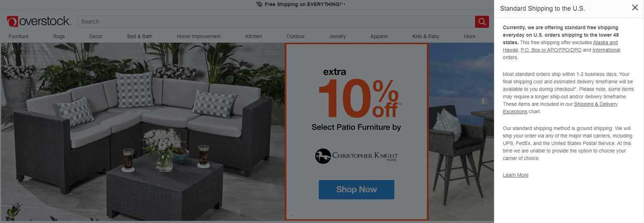The height and width of the screenshot is (223, 644).
Task: Select the Home Improvement menu item
Action: [199, 36]
